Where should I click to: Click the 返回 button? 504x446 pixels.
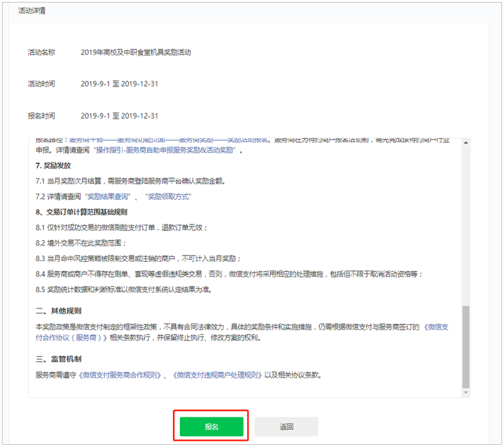pos(286,426)
